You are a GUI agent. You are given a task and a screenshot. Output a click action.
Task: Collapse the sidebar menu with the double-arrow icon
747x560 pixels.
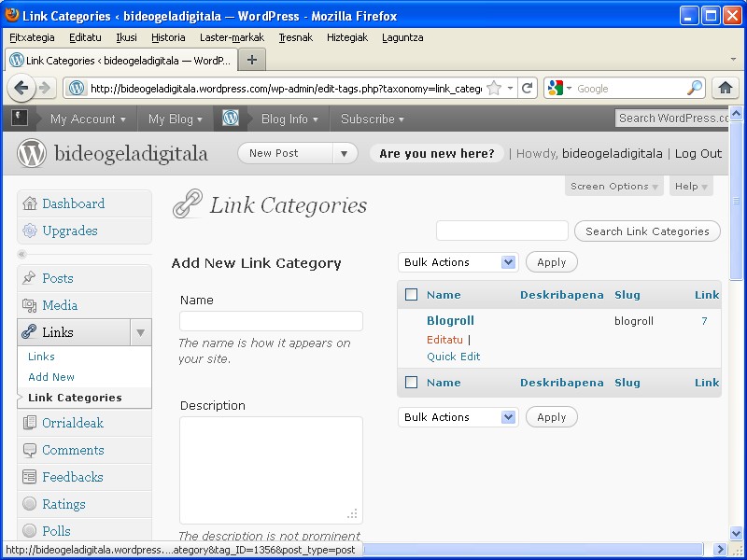coord(21,254)
